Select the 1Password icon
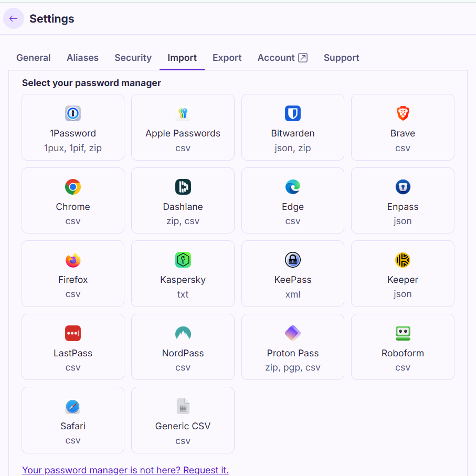Viewport: 476px width, 476px height. (x=73, y=113)
